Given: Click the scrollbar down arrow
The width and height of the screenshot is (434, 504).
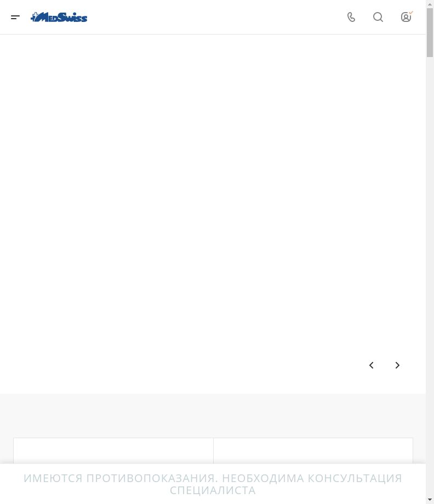Looking at the screenshot, I should coord(430,500).
